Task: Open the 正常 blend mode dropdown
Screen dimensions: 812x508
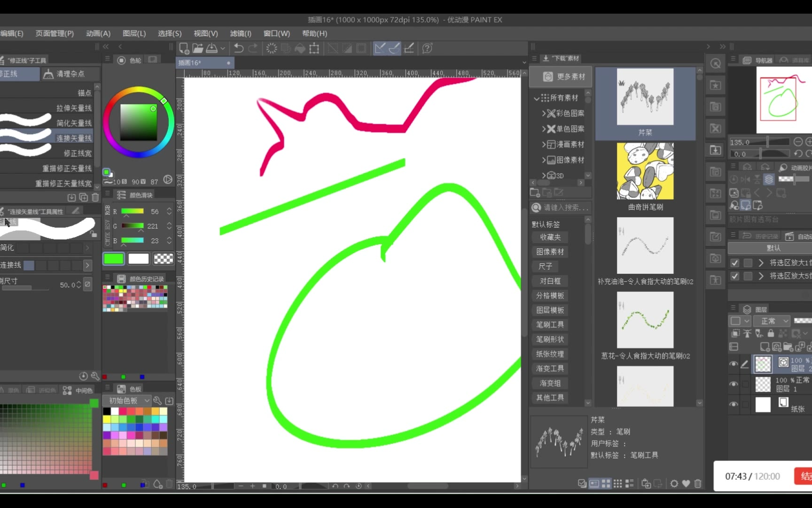Action: coord(773,321)
